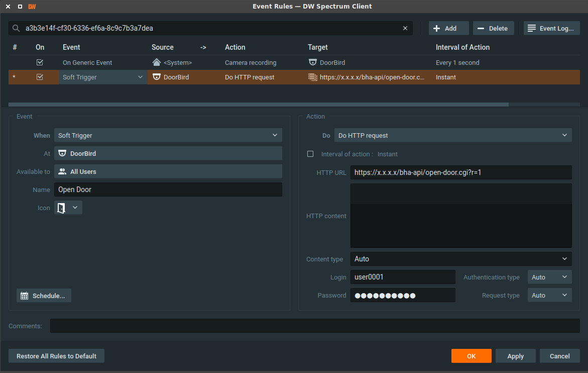Sort rules by Action column header
Screen dimensions: 588x373
(235, 47)
